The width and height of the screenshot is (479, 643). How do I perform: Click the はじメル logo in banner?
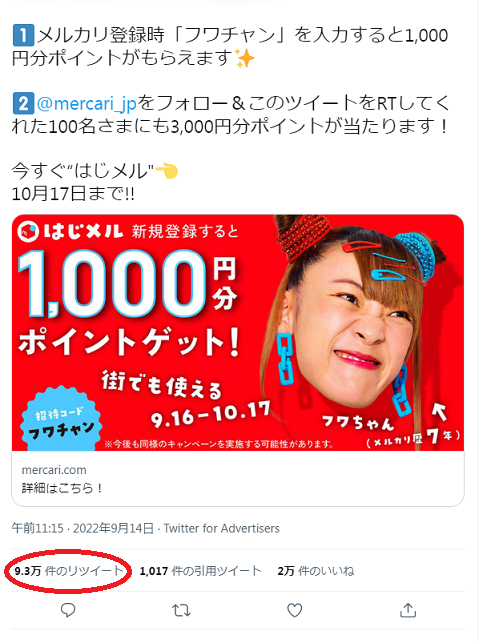click(x=70, y=232)
